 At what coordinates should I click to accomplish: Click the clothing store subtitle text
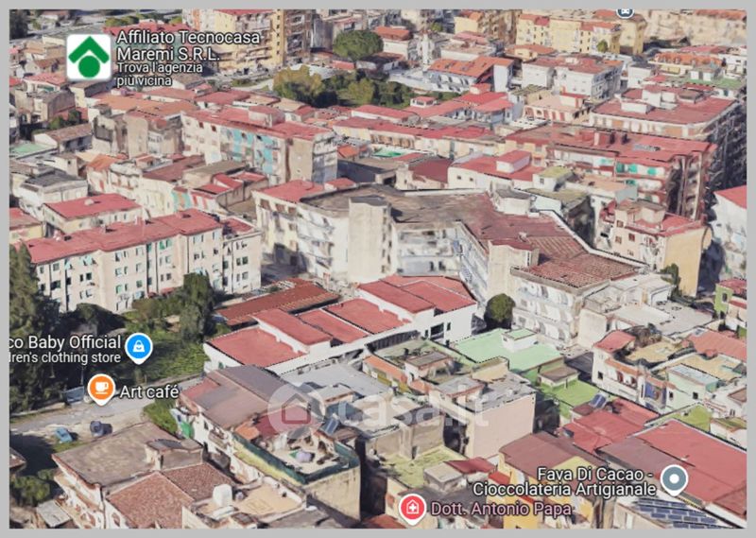tap(64, 357)
